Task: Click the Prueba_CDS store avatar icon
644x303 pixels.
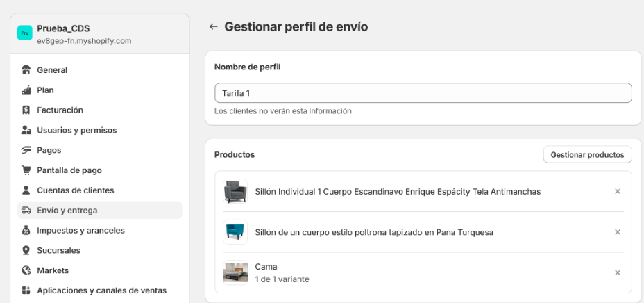Action: click(24, 34)
